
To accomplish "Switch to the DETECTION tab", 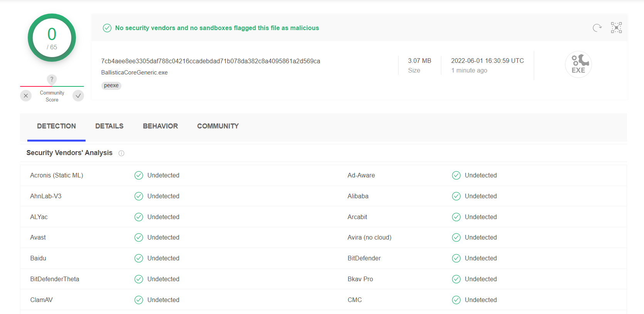I will click(56, 127).
